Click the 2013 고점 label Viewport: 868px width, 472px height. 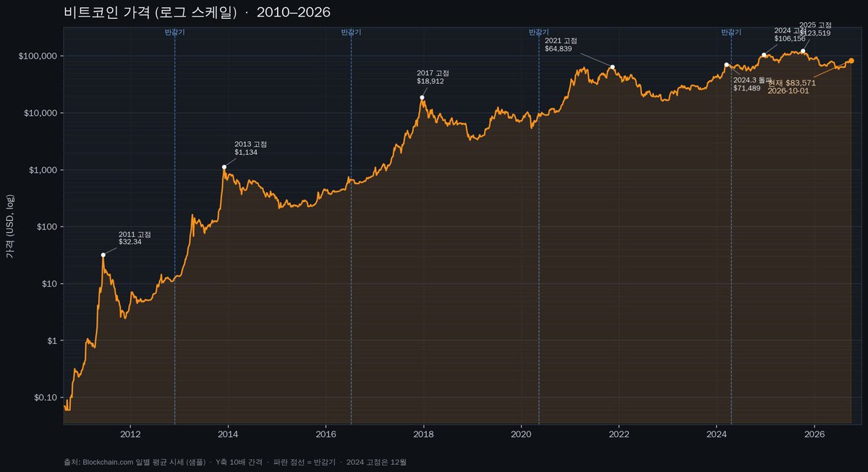click(x=251, y=145)
